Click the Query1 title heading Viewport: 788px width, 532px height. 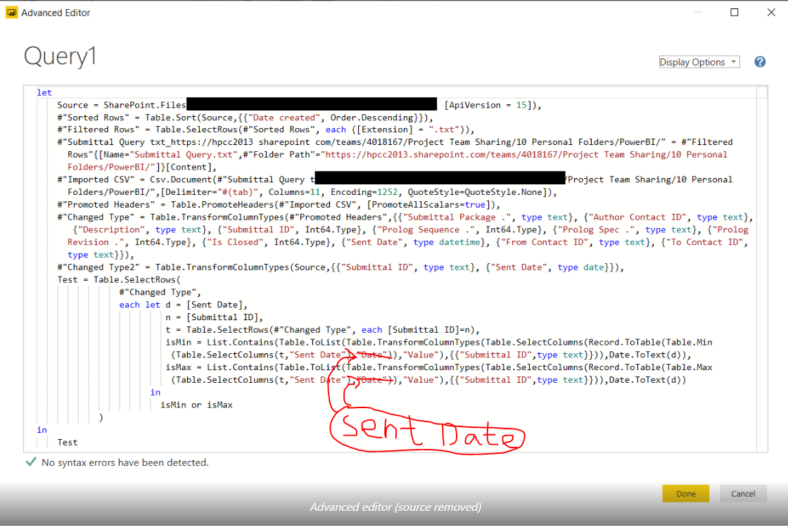tap(60, 56)
